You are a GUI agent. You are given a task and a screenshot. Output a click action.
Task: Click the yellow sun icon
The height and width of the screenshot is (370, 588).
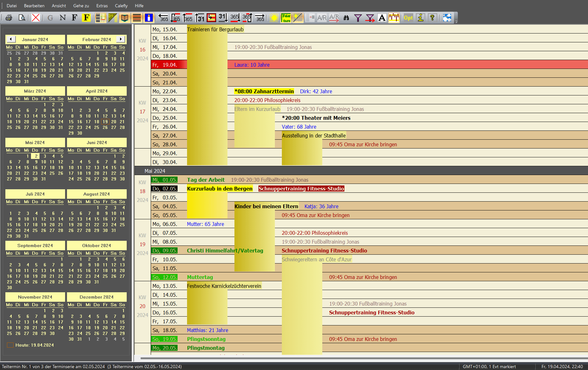(274, 18)
